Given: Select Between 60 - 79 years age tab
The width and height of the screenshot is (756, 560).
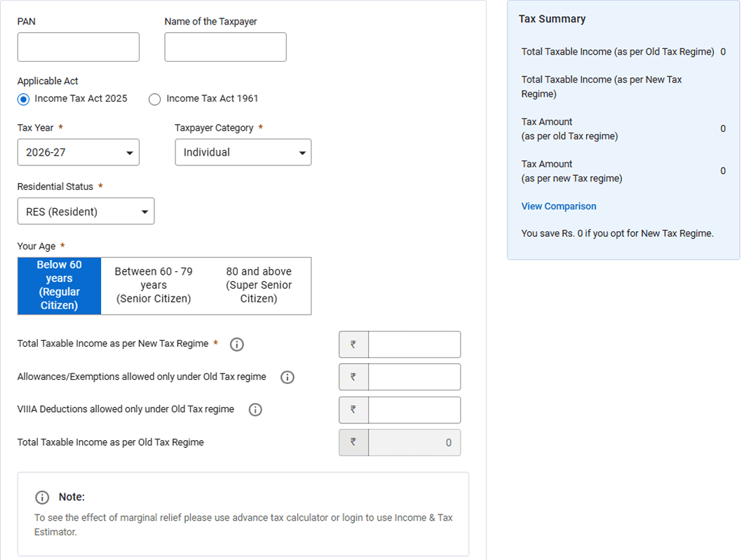Looking at the screenshot, I should (154, 285).
